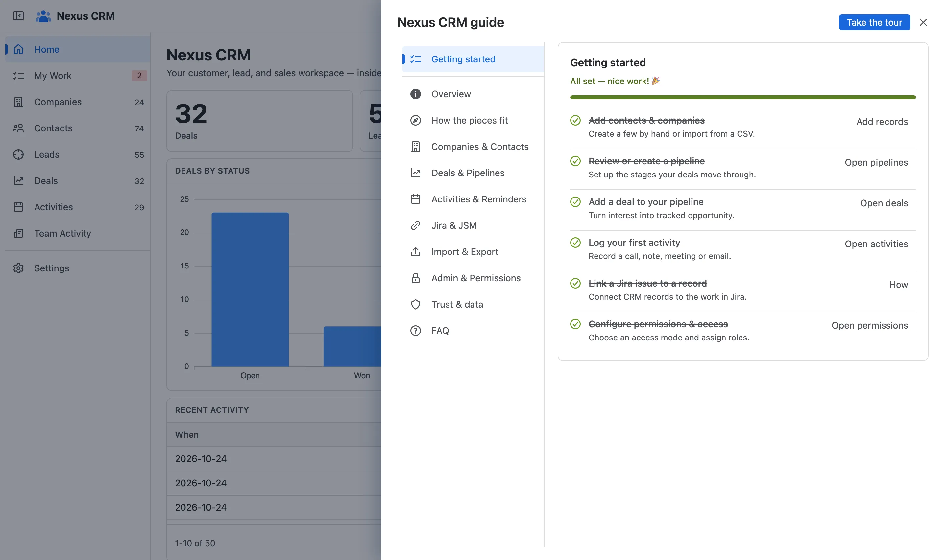Click the Leads target icon
Viewport: 947px width, 560px height.
18,154
